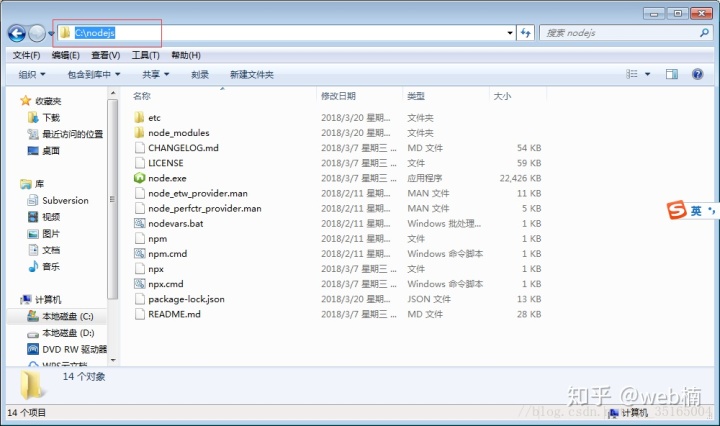Click the change view icon
This screenshot has width=720, height=426.
pos(632,74)
